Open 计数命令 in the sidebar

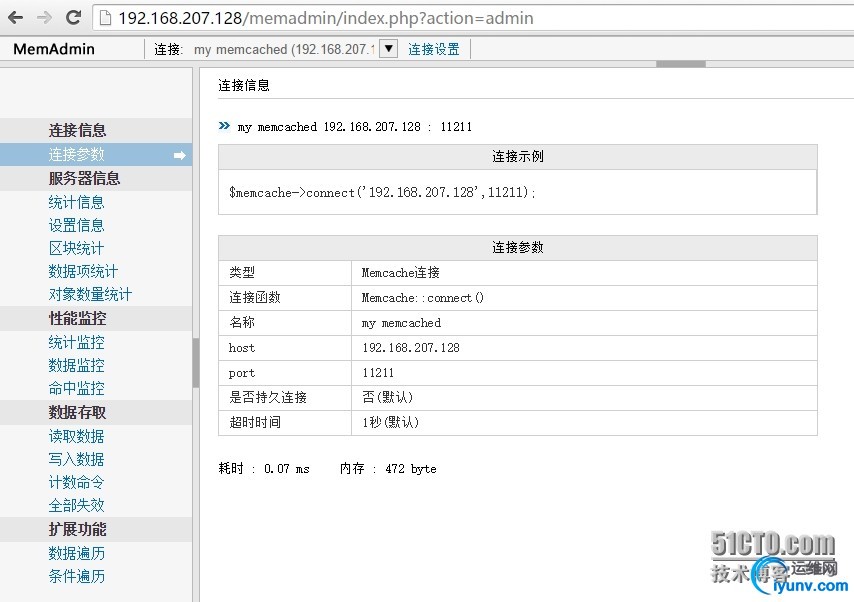[x=76, y=482]
